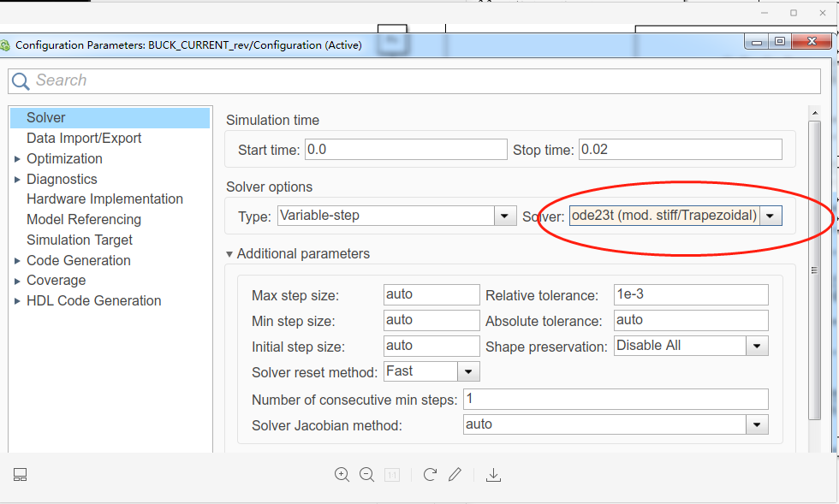Screen dimensions: 839x504
Task: Click the search magnifier icon
Action: click(x=21, y=81)
